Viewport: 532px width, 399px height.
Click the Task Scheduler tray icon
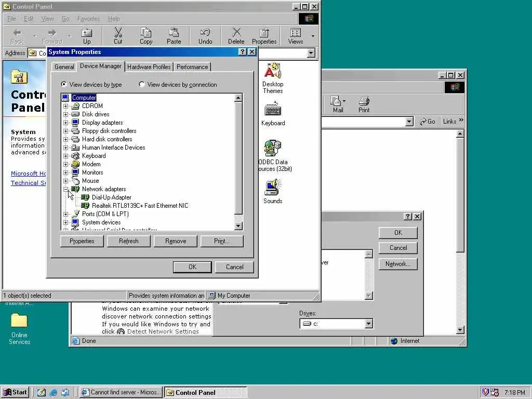495,392
